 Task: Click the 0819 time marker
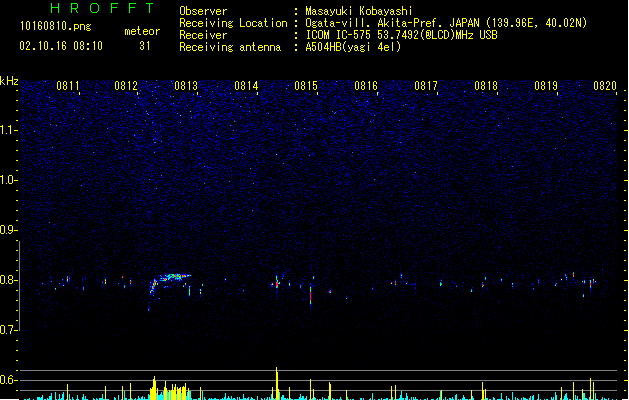pyautogui.click(x=546, y=86)
